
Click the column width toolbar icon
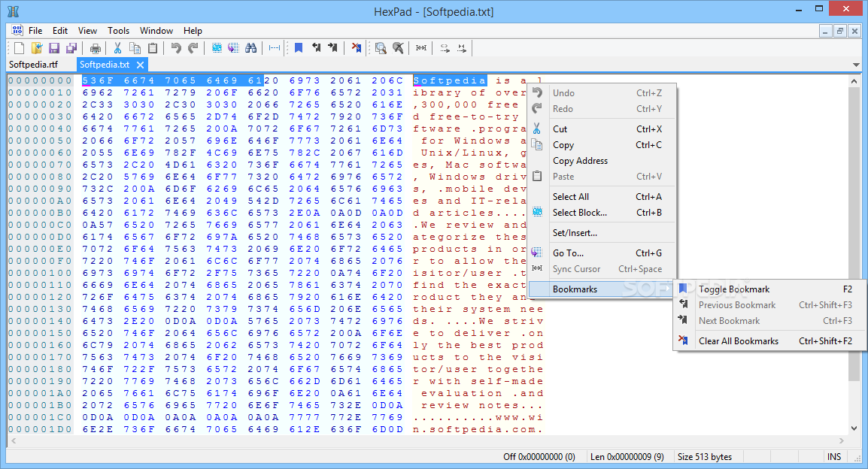point(274,48)
